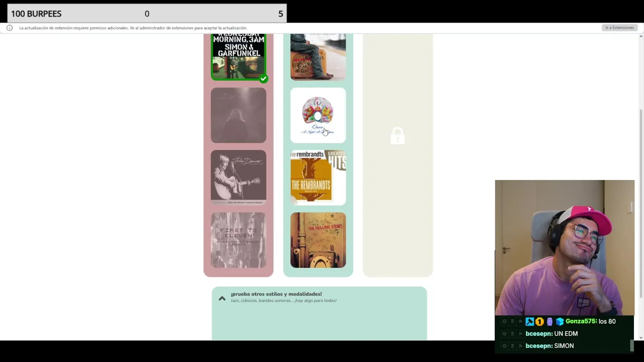Viewport: 644px width, 362px height.
Task: Click the info icon in the extension notice bar
Action: pos(10,28)
